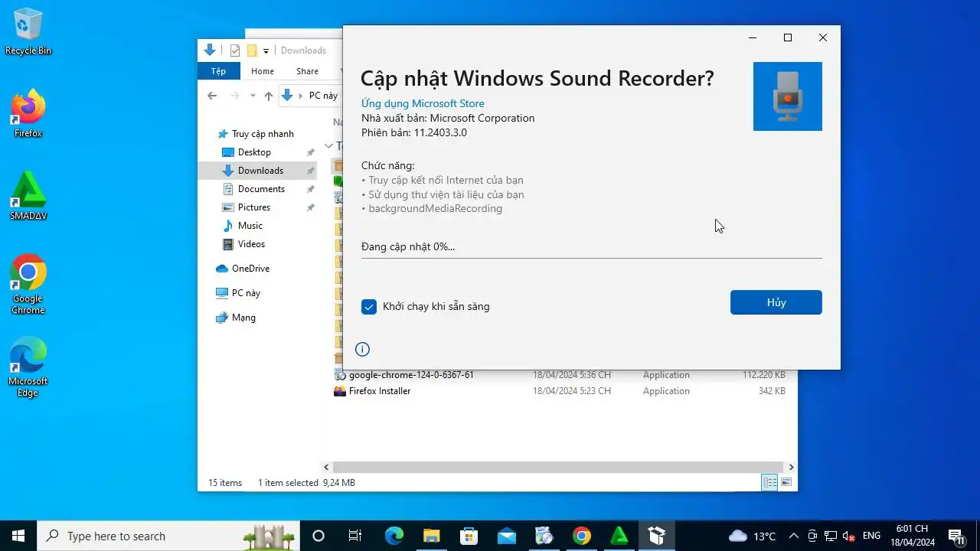Open Google Chrome from taskbar
This screenshot has width=980, height=551.
(581, 536)
